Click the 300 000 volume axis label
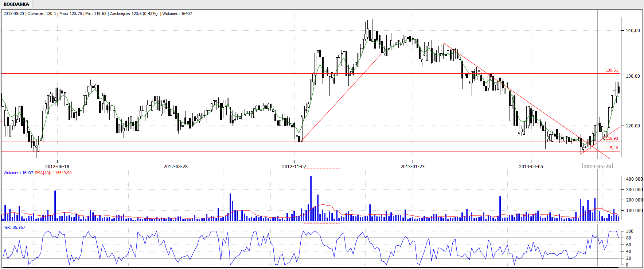 [634, 190]
